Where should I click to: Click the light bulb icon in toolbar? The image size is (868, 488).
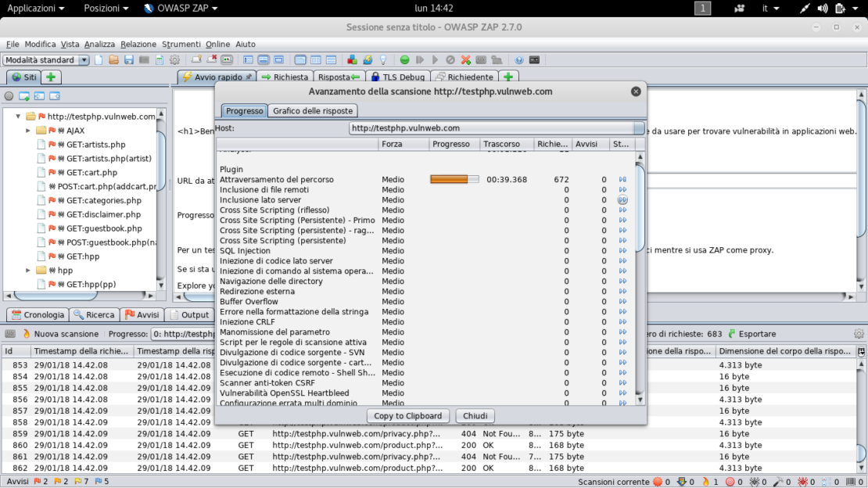(x=383, y=60)
